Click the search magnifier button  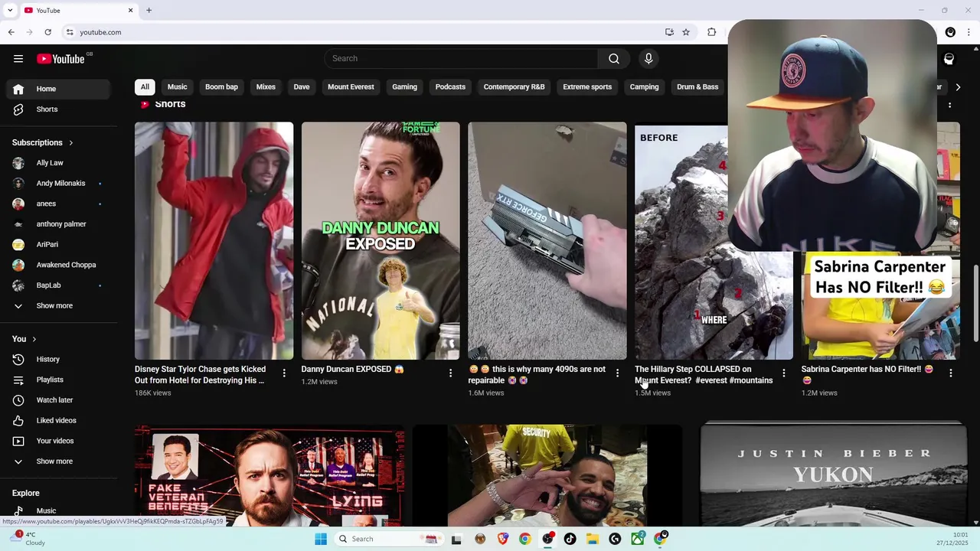tap(614, 59)
